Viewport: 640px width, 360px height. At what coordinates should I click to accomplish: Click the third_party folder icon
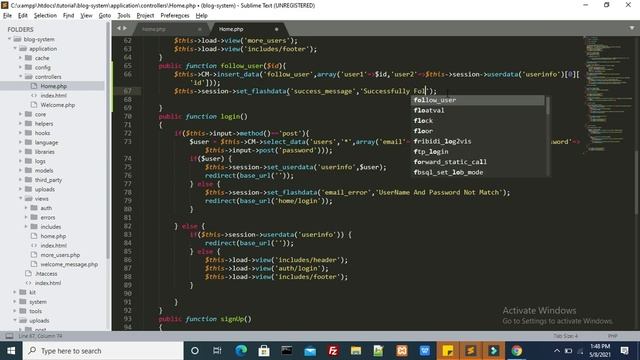point(28,180)
